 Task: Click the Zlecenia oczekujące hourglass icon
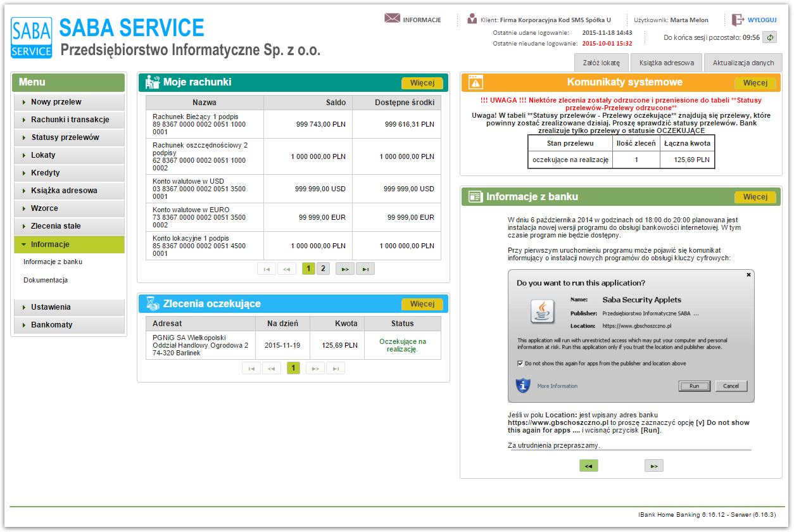tap(153, 303)
